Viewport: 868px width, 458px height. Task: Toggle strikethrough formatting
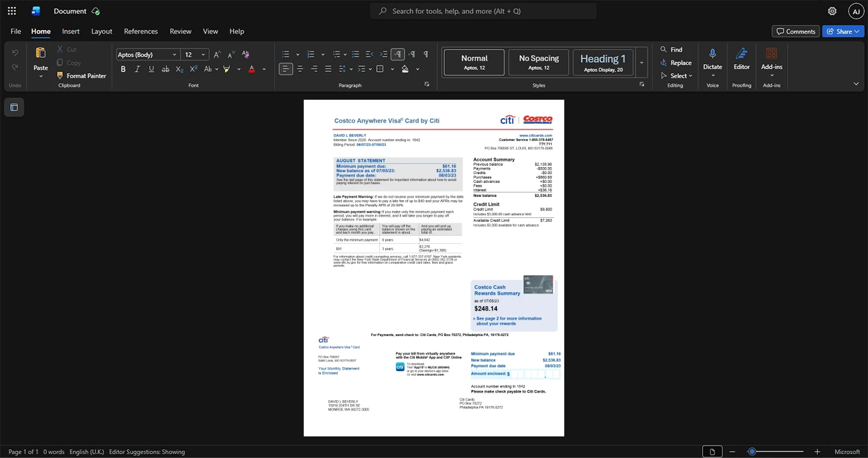tap(165, 69)
